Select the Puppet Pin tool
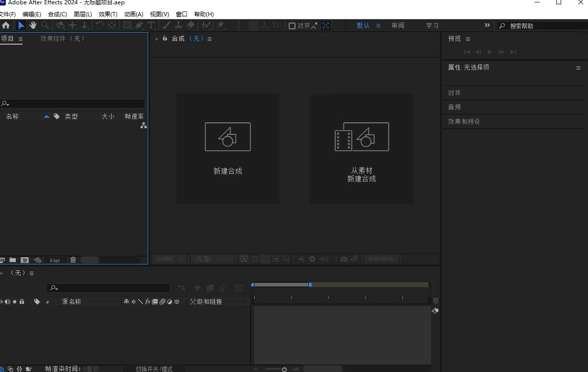Image resolution: width=588 pixels, height=372 pixels. tap(221, 25)
